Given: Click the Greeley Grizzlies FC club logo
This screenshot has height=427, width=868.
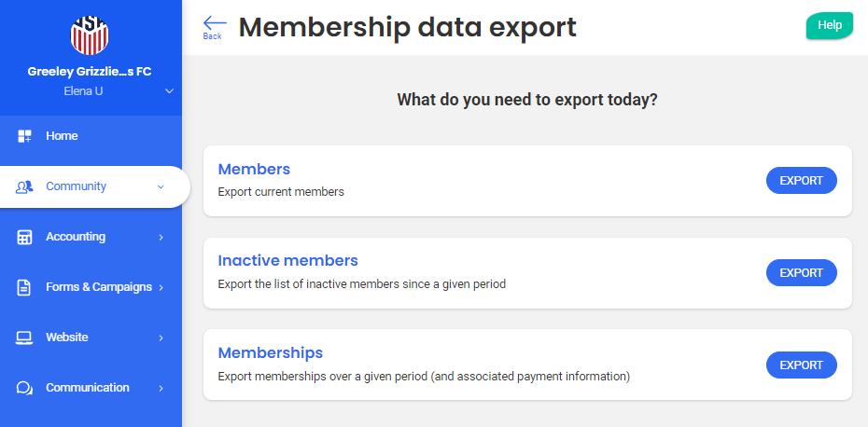Looking at the screenshot, I should (x=91, y=33).
